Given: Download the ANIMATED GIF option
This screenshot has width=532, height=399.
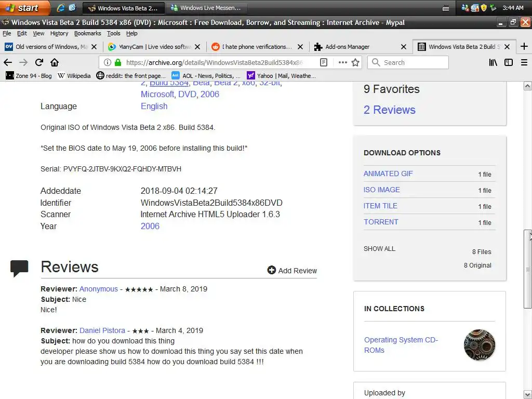Looking at the screenshot, I should click(x=388, y=174).
